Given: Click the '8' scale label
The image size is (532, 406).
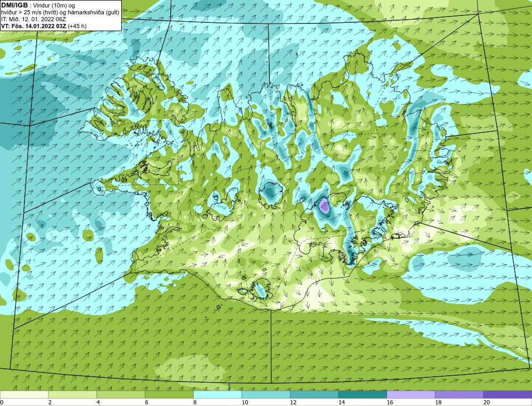Looking at the screenshot, I should click(195, 402).
